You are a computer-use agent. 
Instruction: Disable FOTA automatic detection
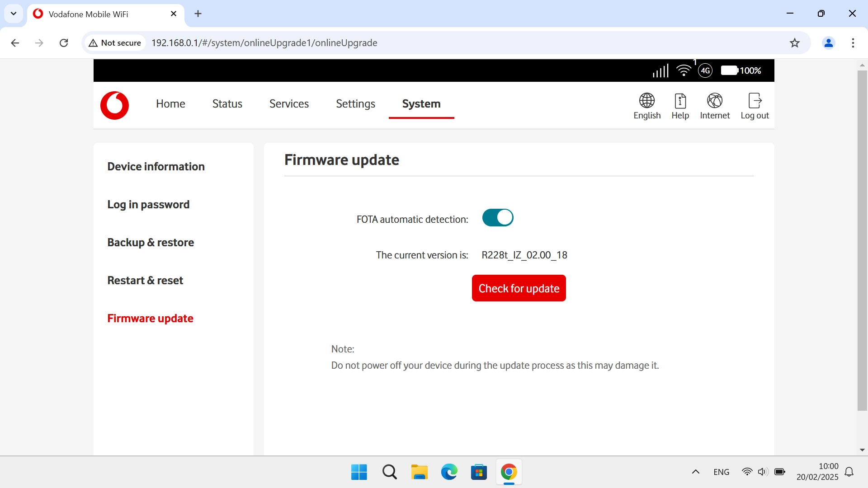(497, 217)
